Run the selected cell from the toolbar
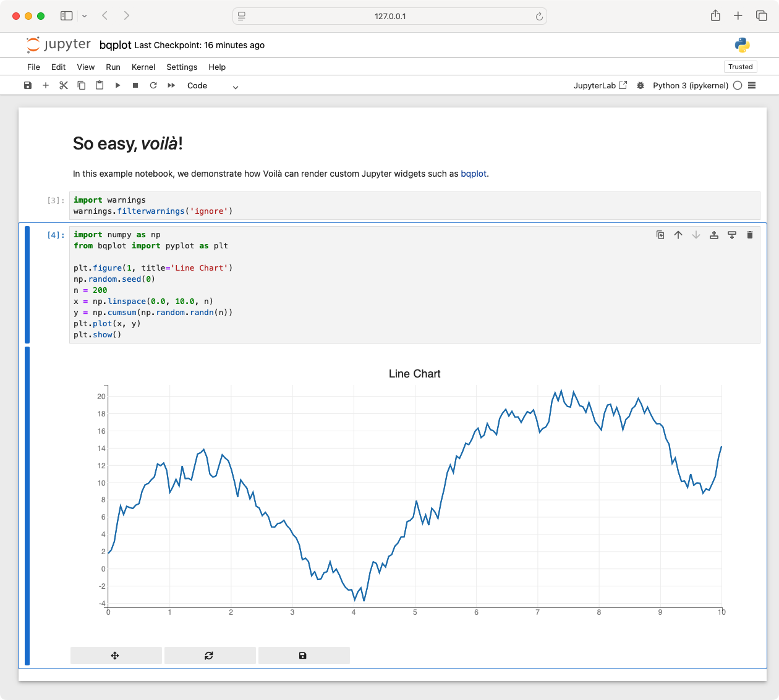This screenshot has width=779, height=700. point(117,85)
